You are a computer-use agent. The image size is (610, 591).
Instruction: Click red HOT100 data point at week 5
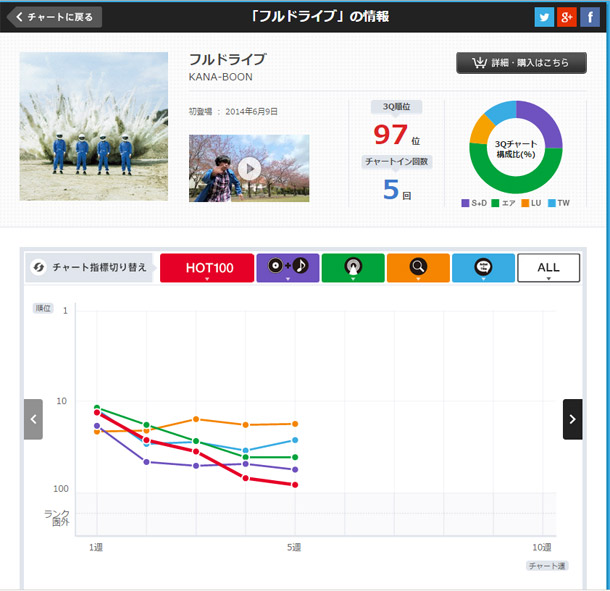click(x=294, y=485)
